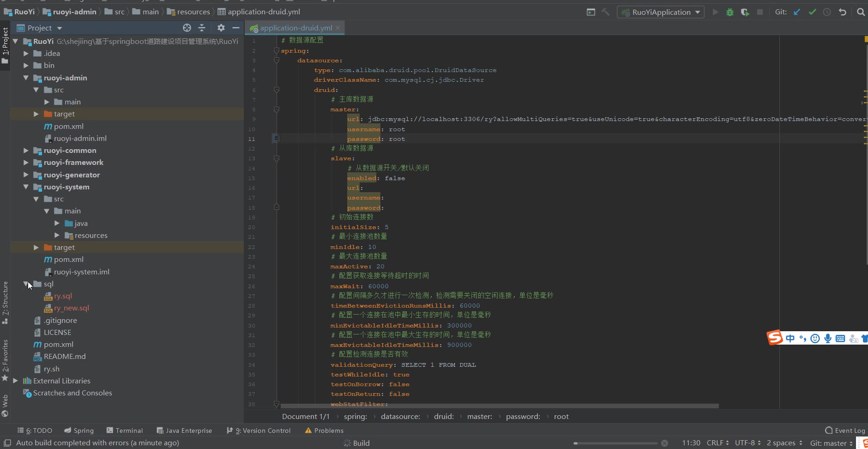Expand the ruoyi-common module
Image resolution: width=868 pixels, height=449 pixels.
pyautogui.click(x=26, y=150)
